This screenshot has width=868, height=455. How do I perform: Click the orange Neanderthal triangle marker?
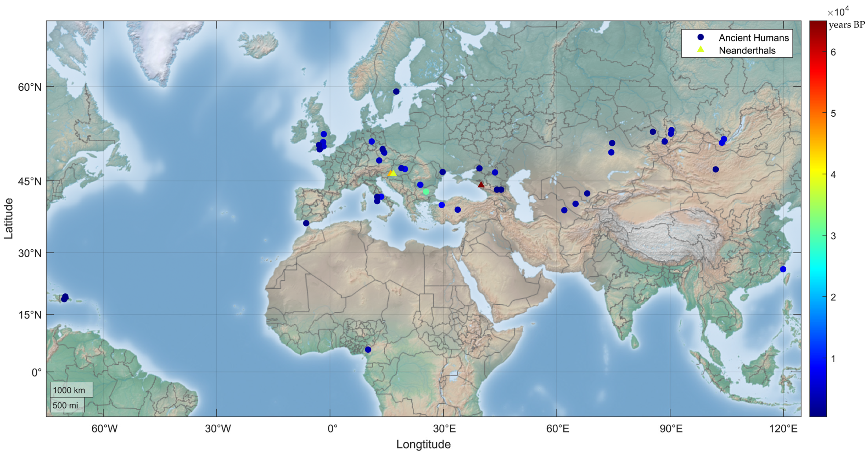(390, 173)
